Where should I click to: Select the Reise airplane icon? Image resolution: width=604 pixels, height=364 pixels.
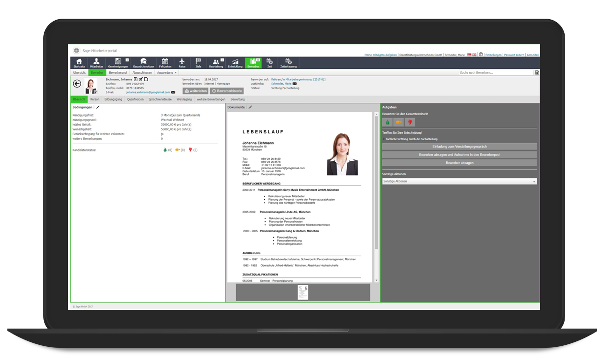pos(182,62)
